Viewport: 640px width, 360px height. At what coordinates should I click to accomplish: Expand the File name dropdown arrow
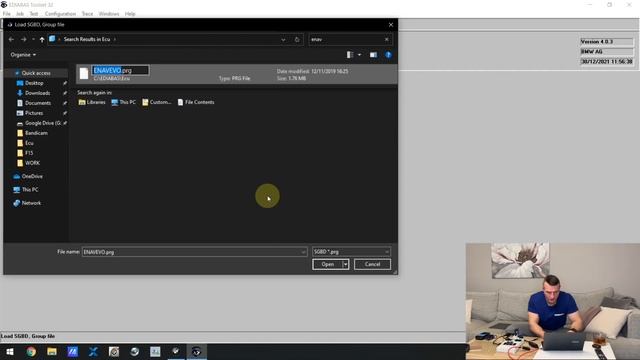[x=303, y=252]
